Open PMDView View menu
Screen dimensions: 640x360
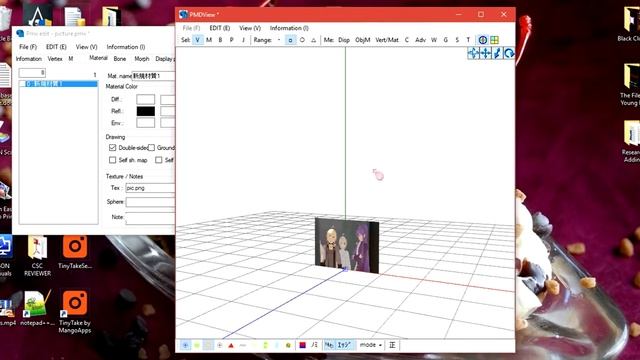(x=250, y=28)
